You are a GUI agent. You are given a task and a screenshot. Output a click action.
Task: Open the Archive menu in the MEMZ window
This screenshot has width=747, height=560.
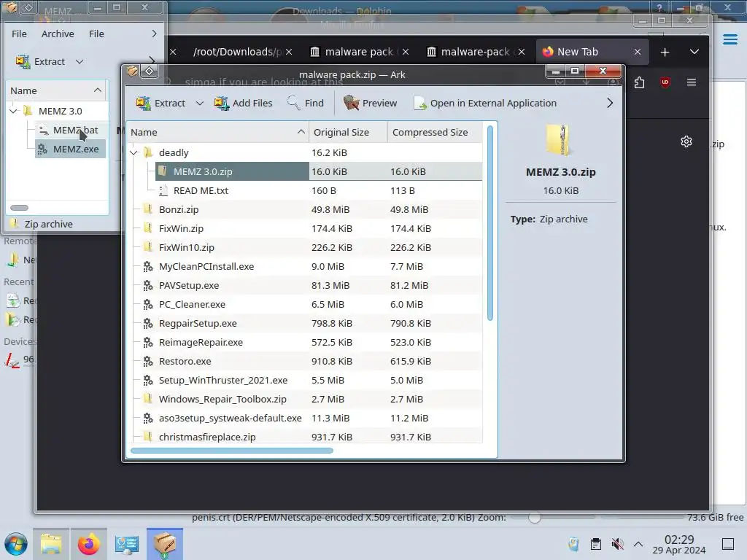58,34
